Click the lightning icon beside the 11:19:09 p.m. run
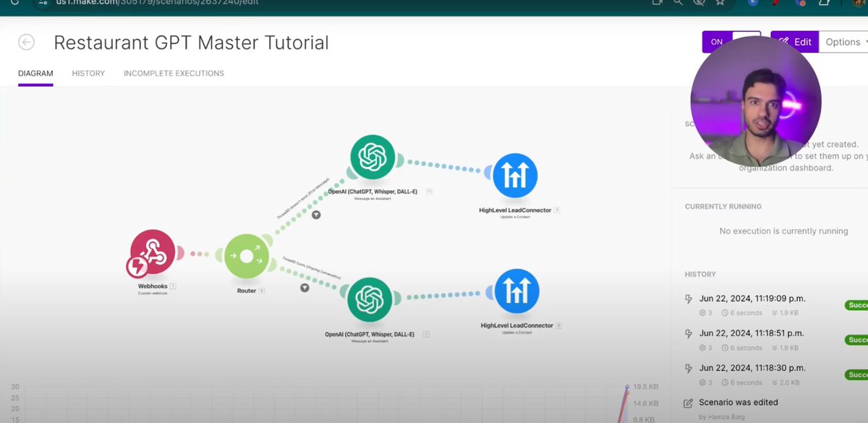 coord(689,299)
